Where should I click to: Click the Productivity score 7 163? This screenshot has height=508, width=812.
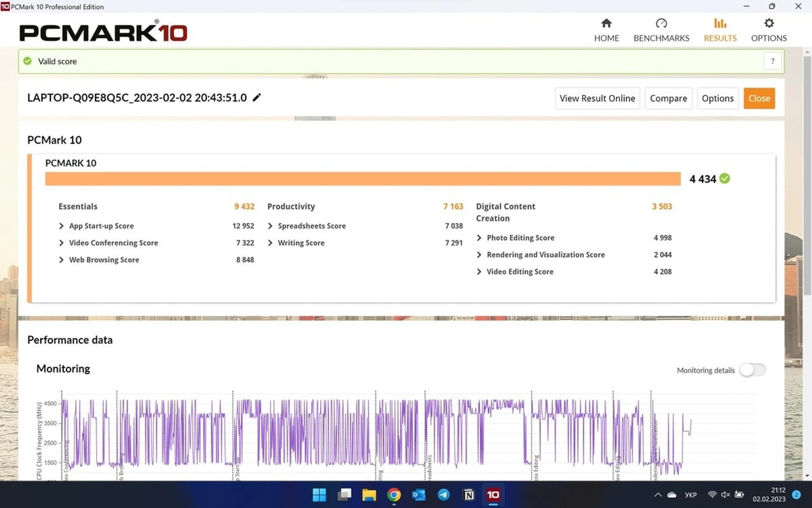pos(453,206)
